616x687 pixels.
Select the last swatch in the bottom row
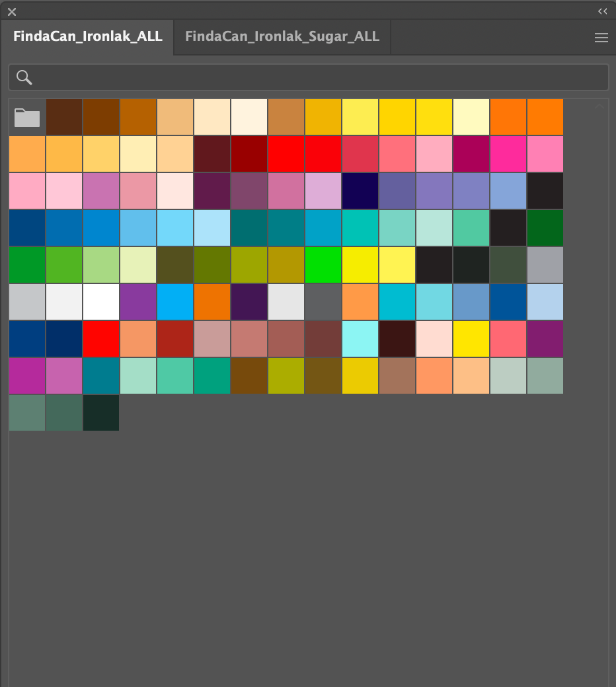tap(101, 413)
